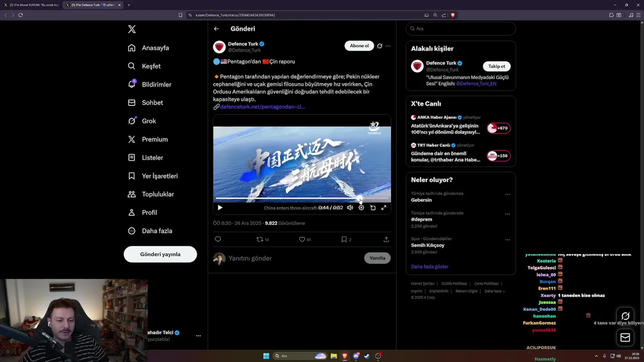
Task: Click the Gebersin trending topic
Action: [x=422, y=200]
